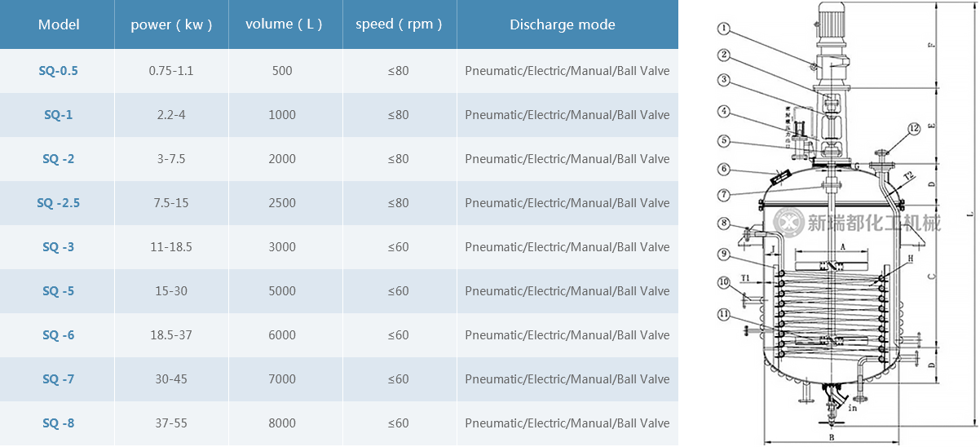Screen dimensions: 980x447
Task: Open the SQ -8 model link
Action: click(59, 423)
